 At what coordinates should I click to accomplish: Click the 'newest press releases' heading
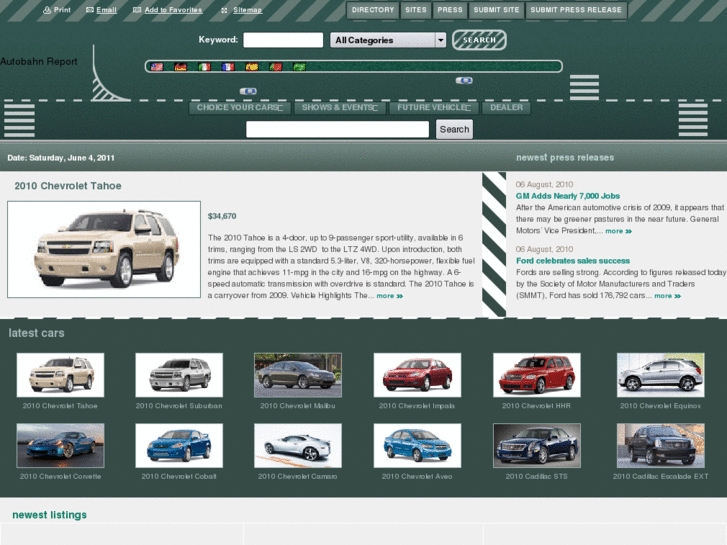point(565,158)
